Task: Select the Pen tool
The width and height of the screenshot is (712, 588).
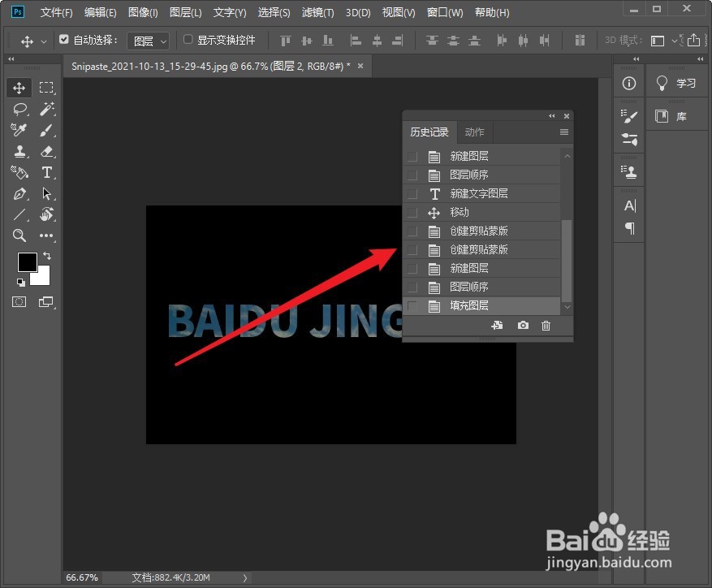Action: point(19,193)
